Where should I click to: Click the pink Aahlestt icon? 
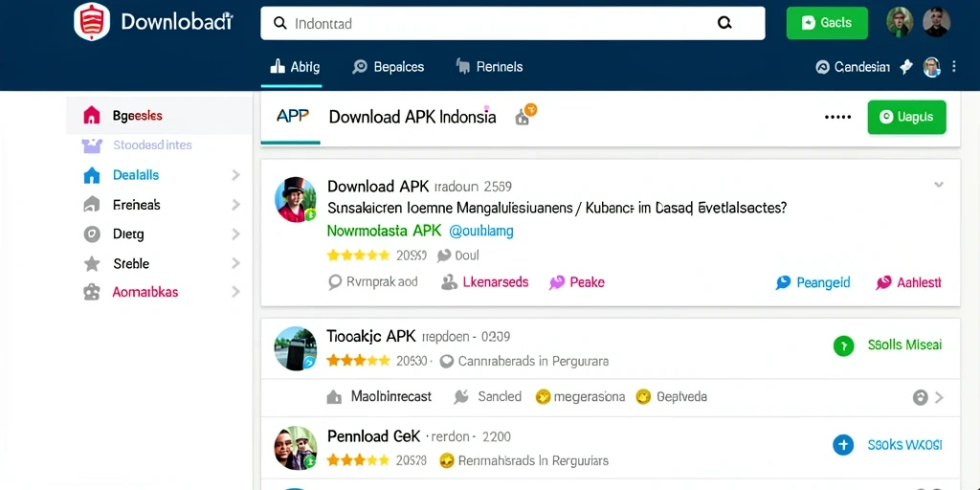883,282
